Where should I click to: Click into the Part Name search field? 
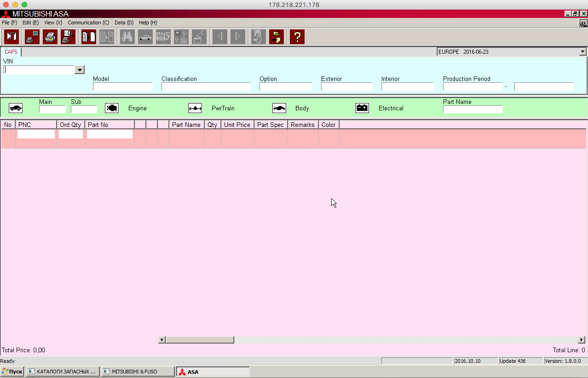473,109
